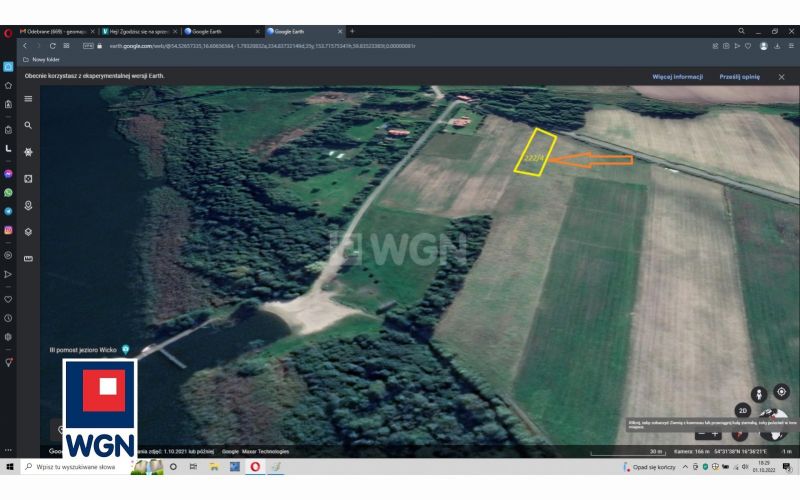The image size is (800, 500).
Task: Zoom in with the plus button
Action: pyautogui.click(x=715, y=434)
